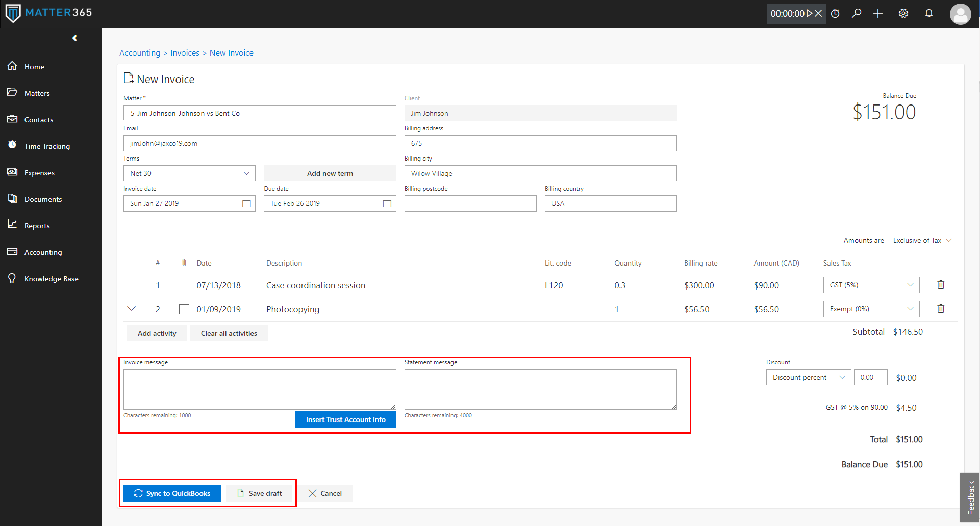Click the 0.3 quantity cell
Screen dimensions: 980x526
coord(620,285)
